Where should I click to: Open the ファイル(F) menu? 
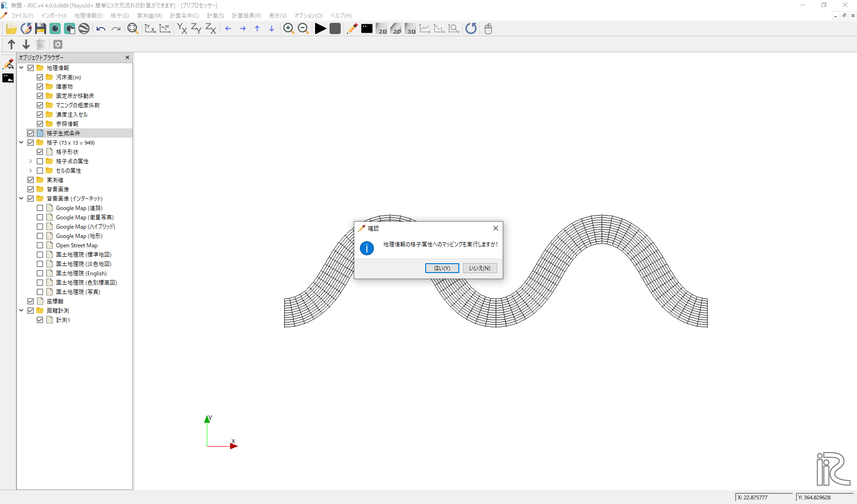point(22,15)
